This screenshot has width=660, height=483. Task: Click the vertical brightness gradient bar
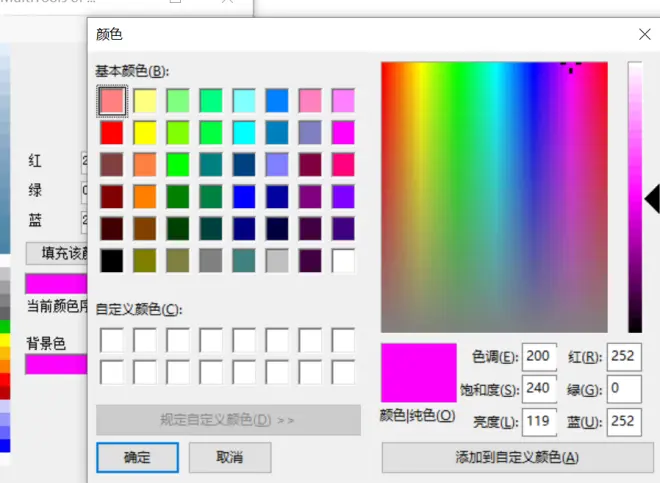(635, 197)
